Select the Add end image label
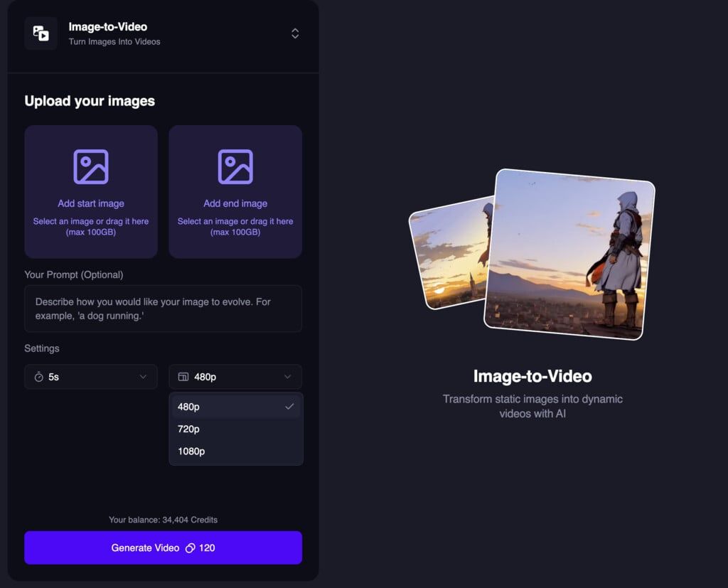The height and width of the screenshot is (588, 728). point(235,203)
